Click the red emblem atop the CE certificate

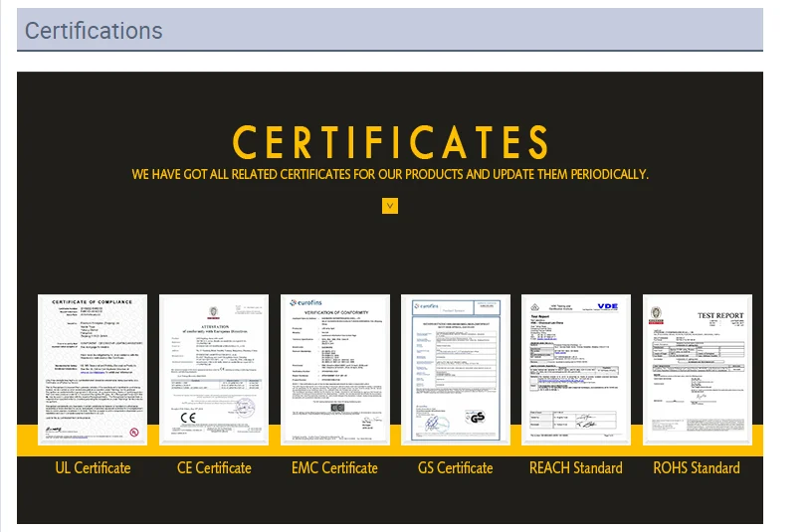click(x=214, y=310)
